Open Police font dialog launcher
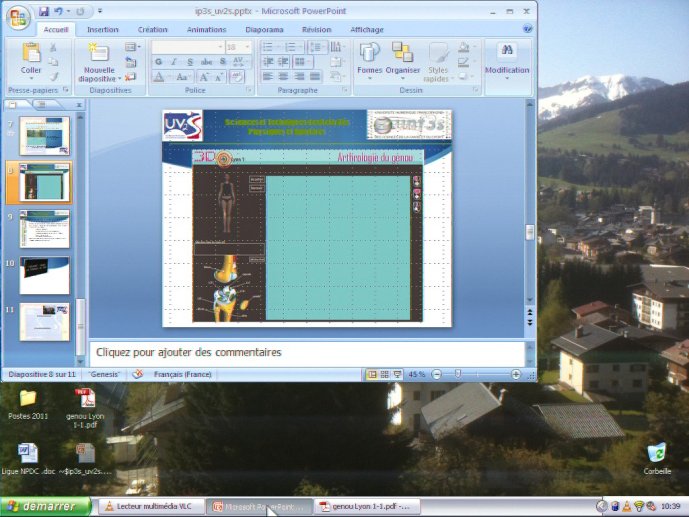Image resolution: width=689 pixels, height=517 pixels. click(249, 90)
